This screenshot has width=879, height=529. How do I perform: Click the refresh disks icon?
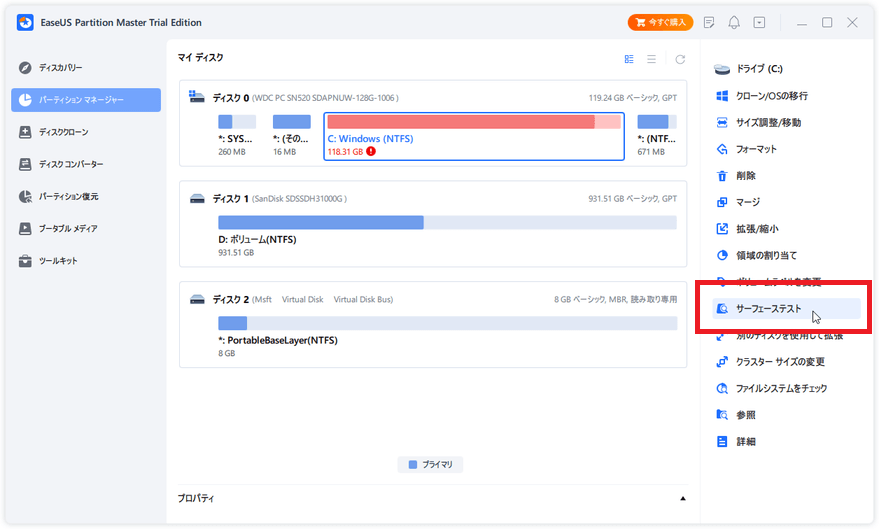tap(681, 59)
